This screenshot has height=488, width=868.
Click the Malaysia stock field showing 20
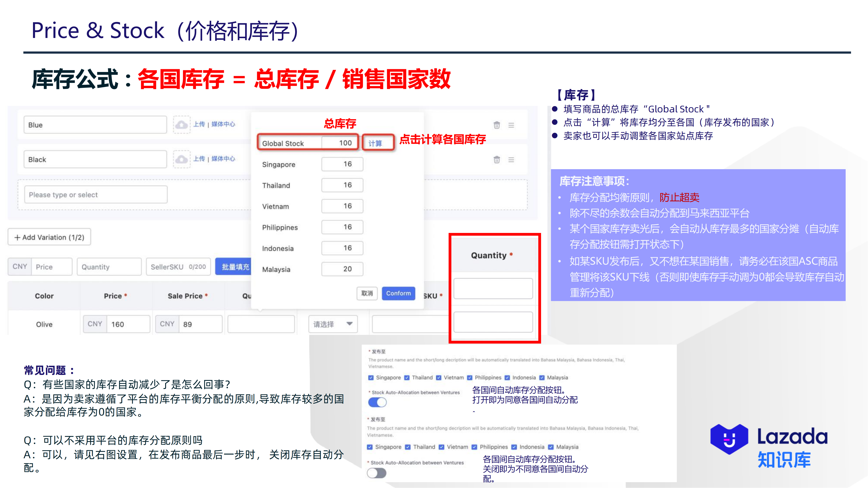click(x=342, y=269)
